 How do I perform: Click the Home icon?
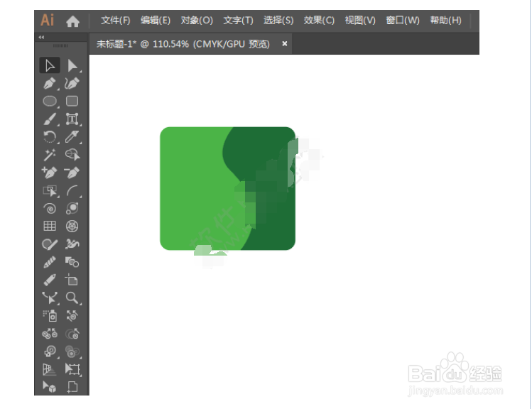click(x=72, y=21)
